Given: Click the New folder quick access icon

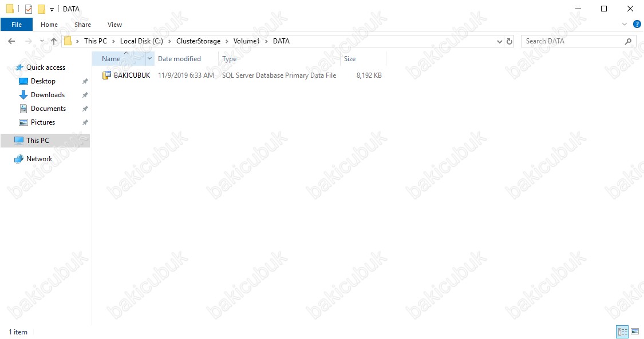Looking at the screenshot, I should point(41,9).
